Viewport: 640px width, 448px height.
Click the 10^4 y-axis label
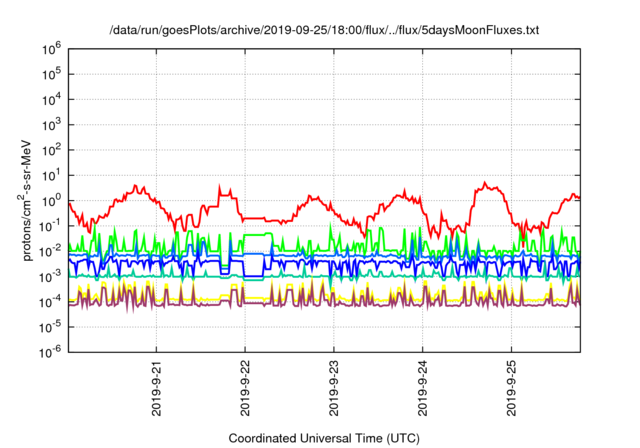(x=51, y=101)
